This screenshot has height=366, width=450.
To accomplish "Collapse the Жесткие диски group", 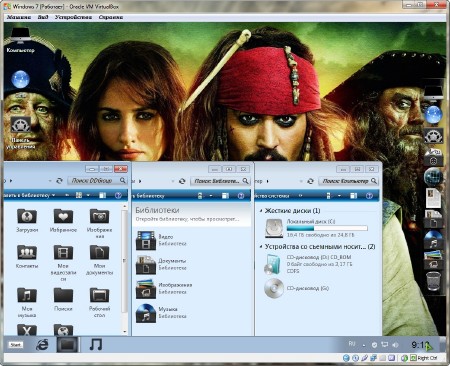I will click(261, 211).
